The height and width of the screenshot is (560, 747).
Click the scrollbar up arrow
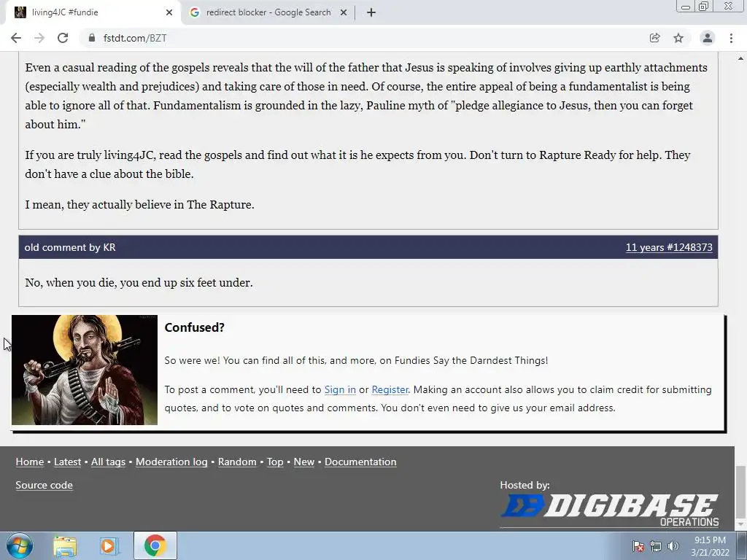click(740, 58)
